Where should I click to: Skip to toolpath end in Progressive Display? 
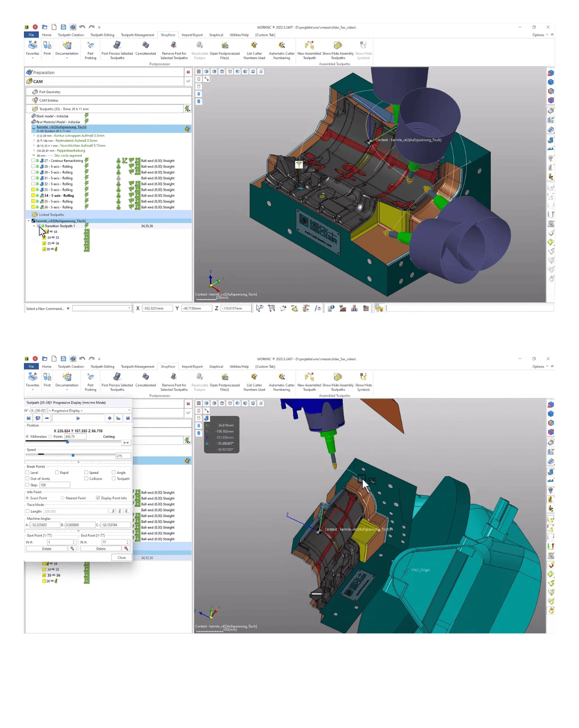tap(128, 418)
